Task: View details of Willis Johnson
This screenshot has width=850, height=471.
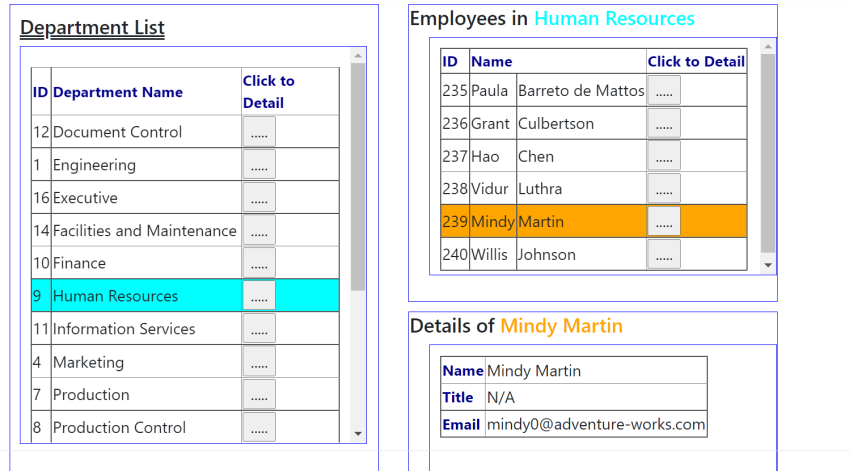Action: 664,254
